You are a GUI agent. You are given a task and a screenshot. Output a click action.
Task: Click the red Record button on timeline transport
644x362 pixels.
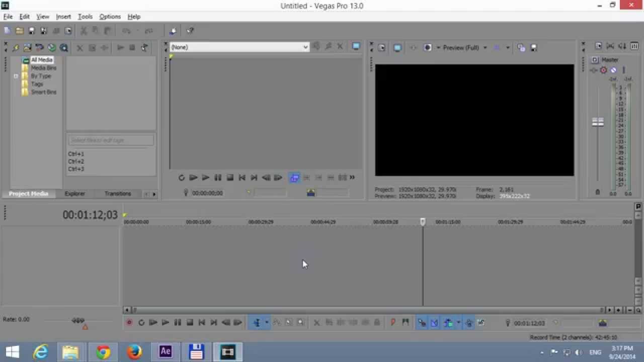click(129, 323)
